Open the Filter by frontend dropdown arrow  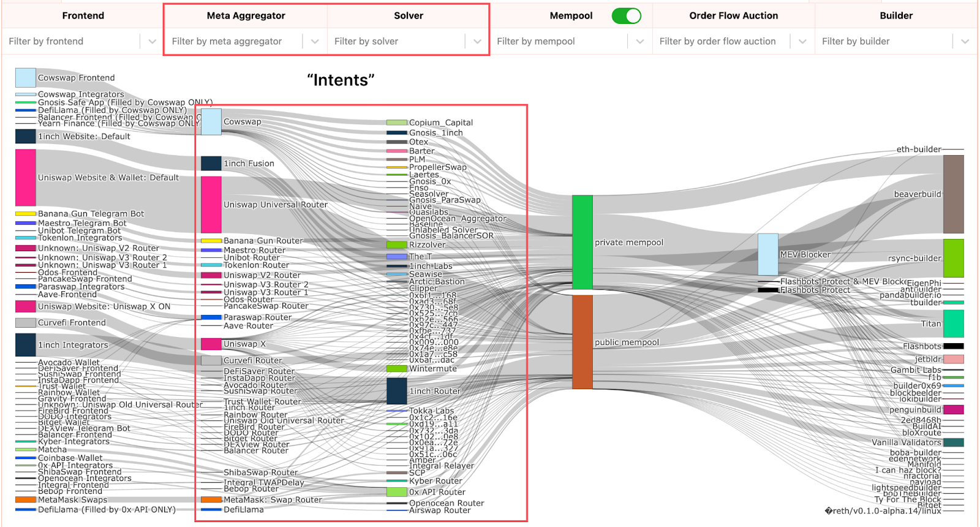152,42
